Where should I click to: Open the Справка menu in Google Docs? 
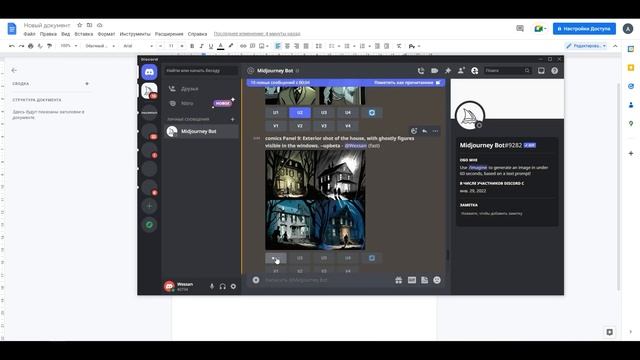point(197,34)
